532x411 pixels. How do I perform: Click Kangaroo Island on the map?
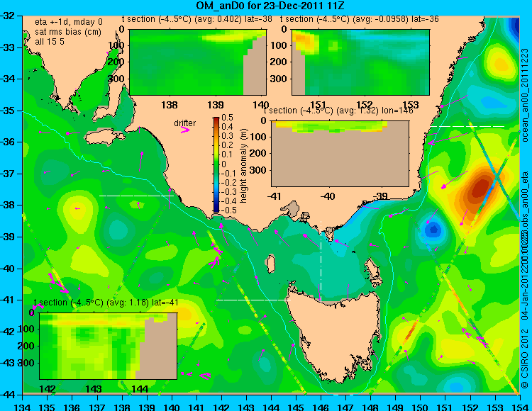point(104,137)
